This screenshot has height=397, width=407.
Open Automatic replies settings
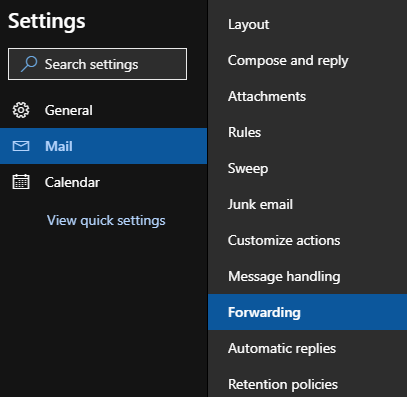[x=307, y=348]
